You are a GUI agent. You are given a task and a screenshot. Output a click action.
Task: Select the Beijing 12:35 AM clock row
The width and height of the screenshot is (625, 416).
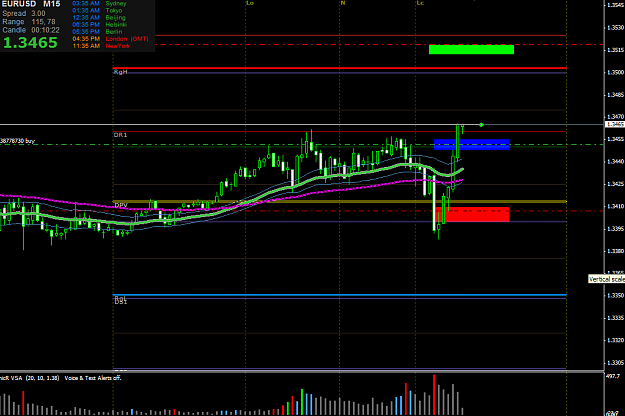point(99,18)
